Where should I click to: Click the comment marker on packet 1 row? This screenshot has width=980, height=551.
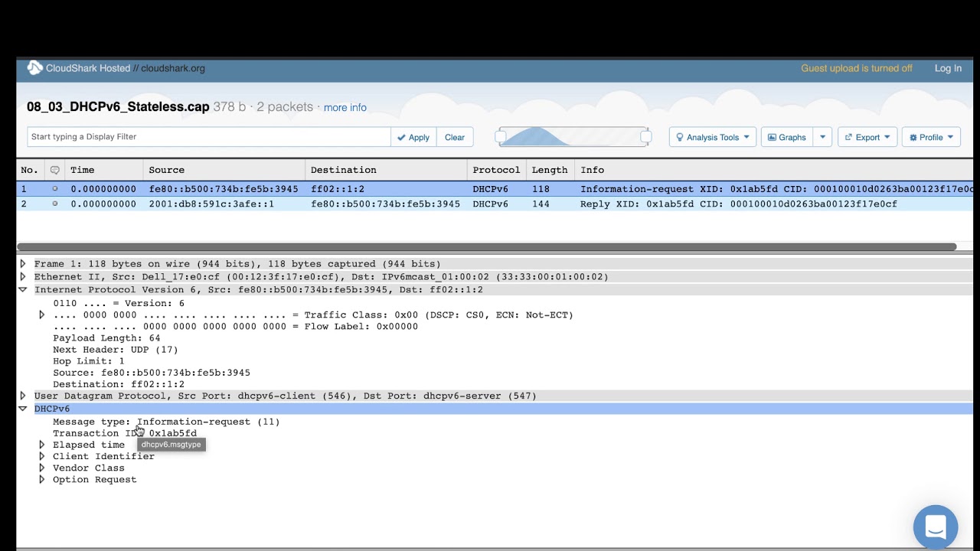point(54,189)
